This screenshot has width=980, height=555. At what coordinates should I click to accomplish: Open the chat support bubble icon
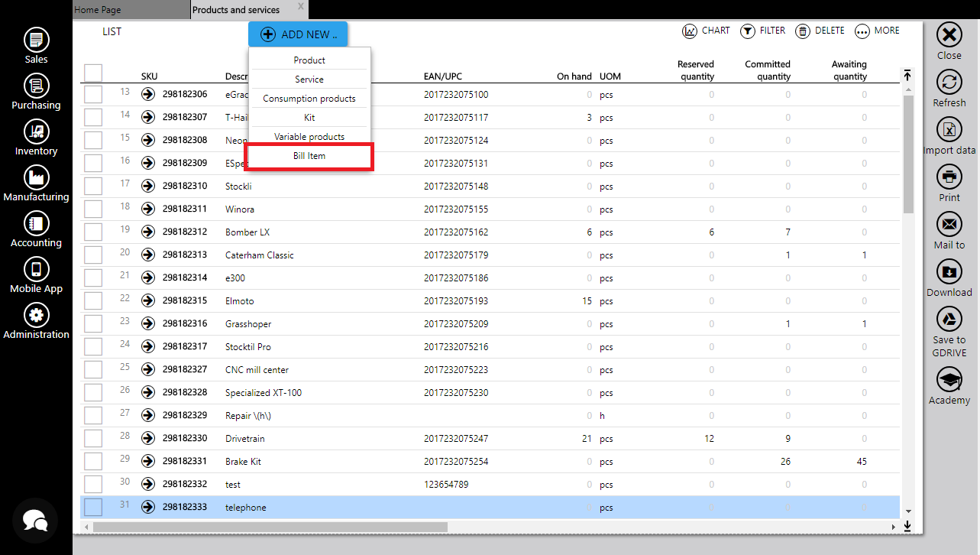pos(35,520)
